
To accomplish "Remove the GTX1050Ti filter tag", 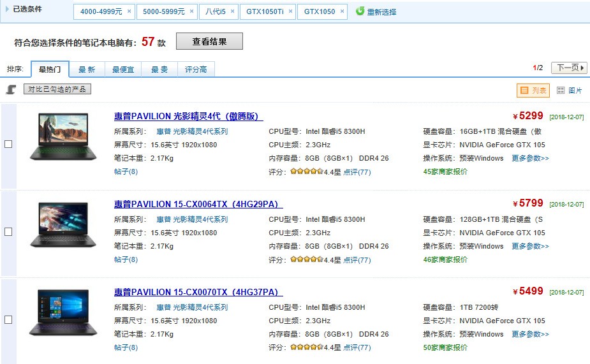I will click(x=290, y=11).
